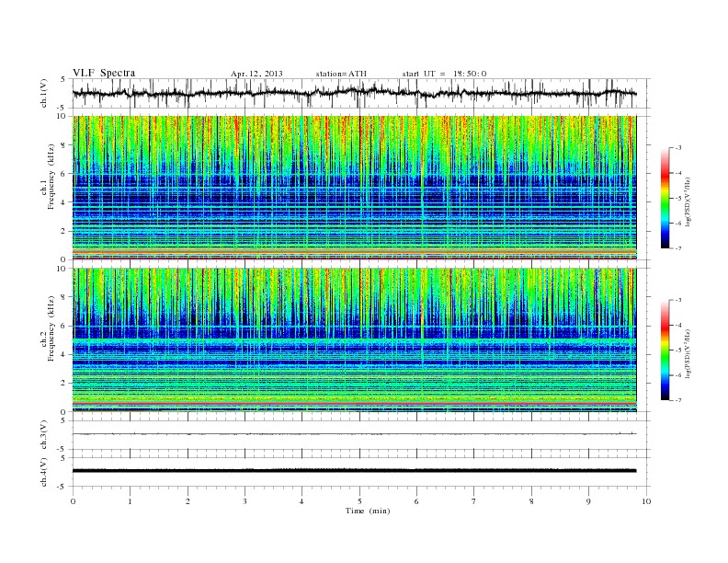This screenshot has height=563, width=728.
Task: Click the "5" tick on the time axis
Action: tap(359, 501)
